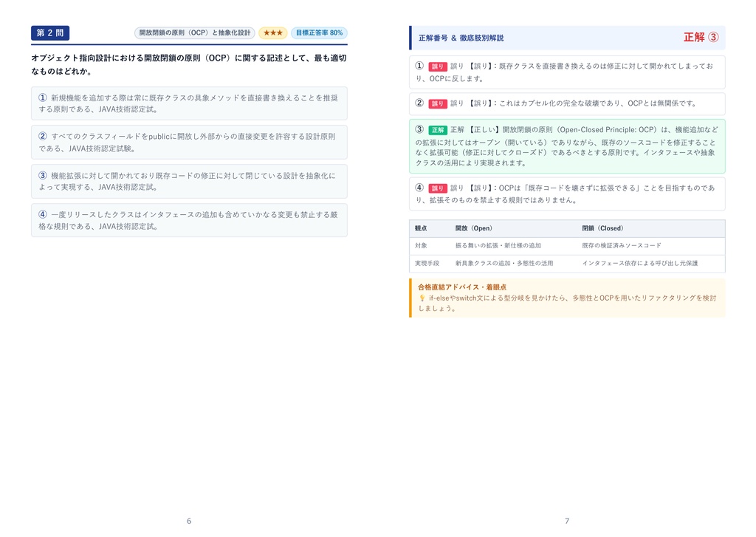The height and width of the screenshot is (537, 756).
Task: Click the circled ③ in the green explanation box
Action: (419, 129)
